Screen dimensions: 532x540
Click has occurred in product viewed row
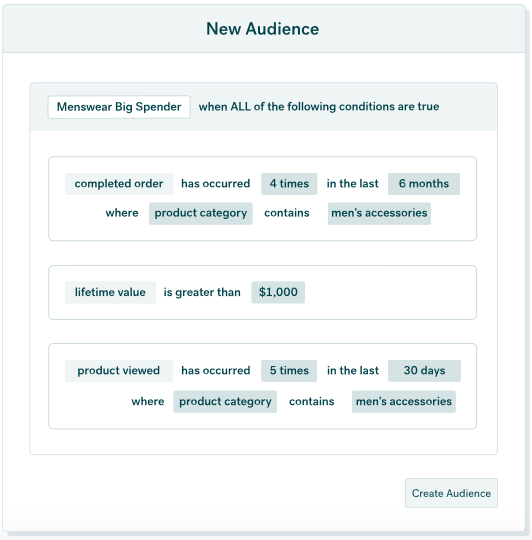click(216, 371)
